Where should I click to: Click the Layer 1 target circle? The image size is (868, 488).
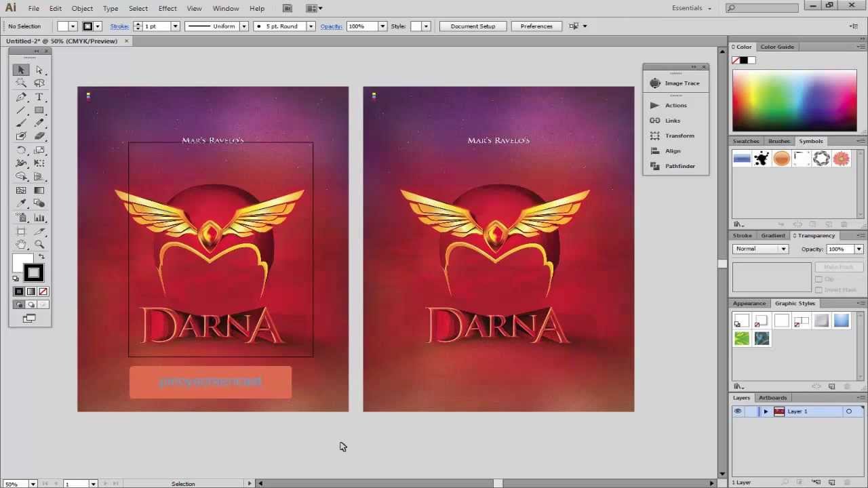(848, 411)
